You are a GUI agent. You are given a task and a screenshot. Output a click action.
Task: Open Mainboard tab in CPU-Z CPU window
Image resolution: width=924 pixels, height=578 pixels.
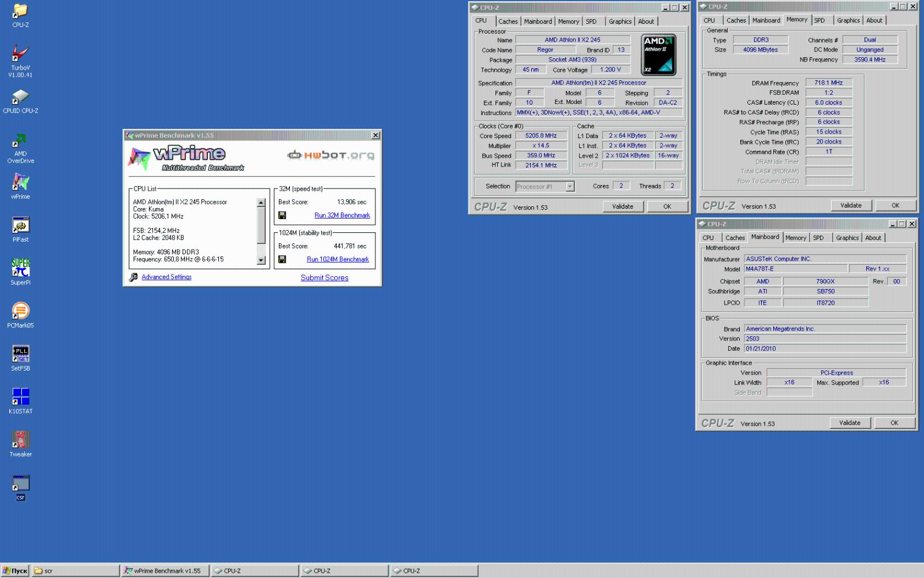coord(538,21)
